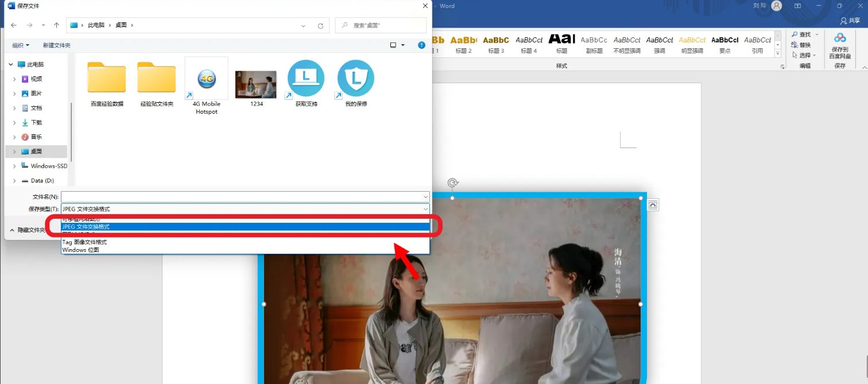This screenshot has width=868, height=384.
Task: Close the 保存文件 dialog
Action: point(425,6)
